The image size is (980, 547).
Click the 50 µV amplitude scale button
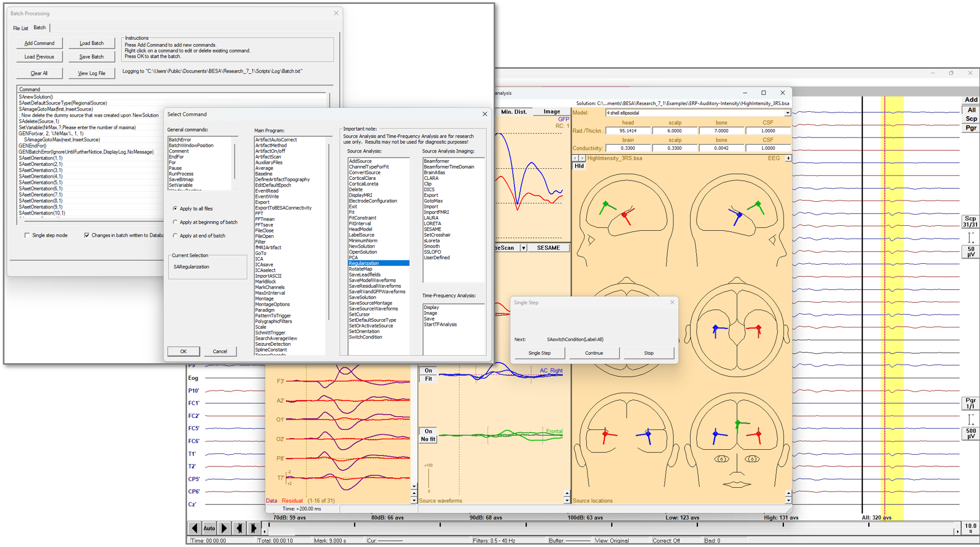tap(971, 252)
